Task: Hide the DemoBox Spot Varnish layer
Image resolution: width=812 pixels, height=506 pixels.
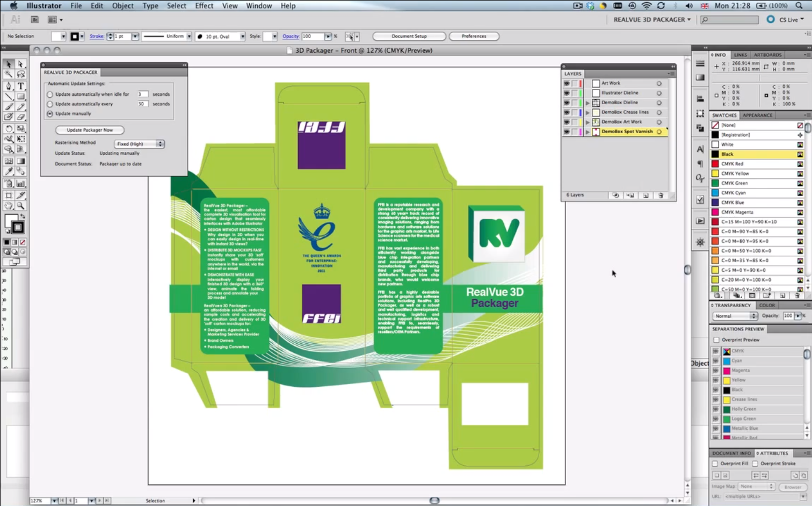Action: point(567,132)
